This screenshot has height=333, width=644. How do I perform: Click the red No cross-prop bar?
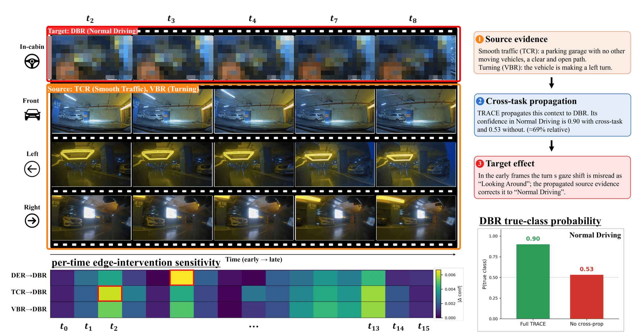coord(587,297)
